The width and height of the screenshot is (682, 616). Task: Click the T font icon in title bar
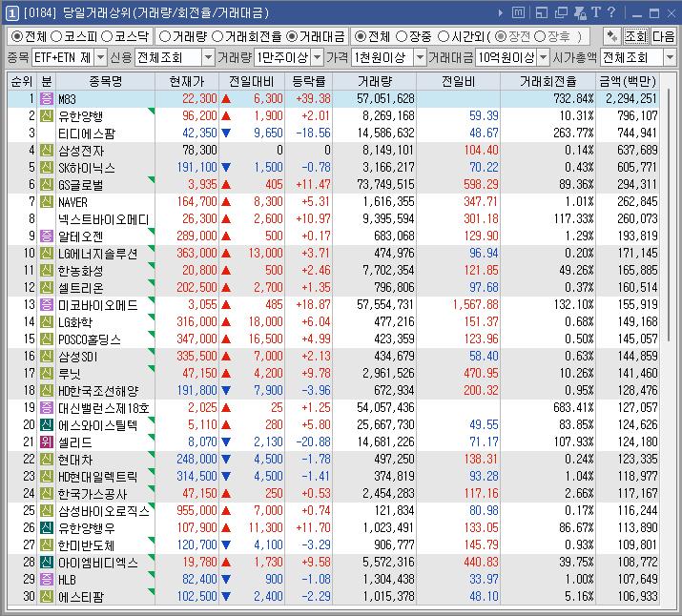point(596,12)
